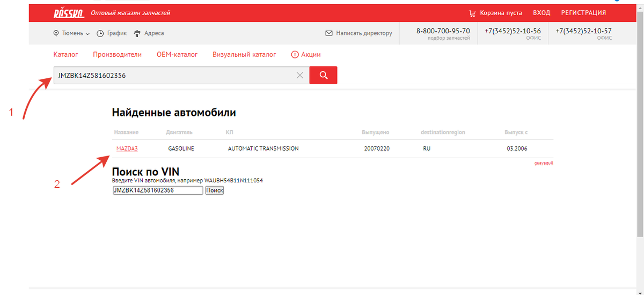The height and width of the screenshot is (295, 644).
Task: Open the РЕГИСТРАЦИЯ link
Action: 583,13
